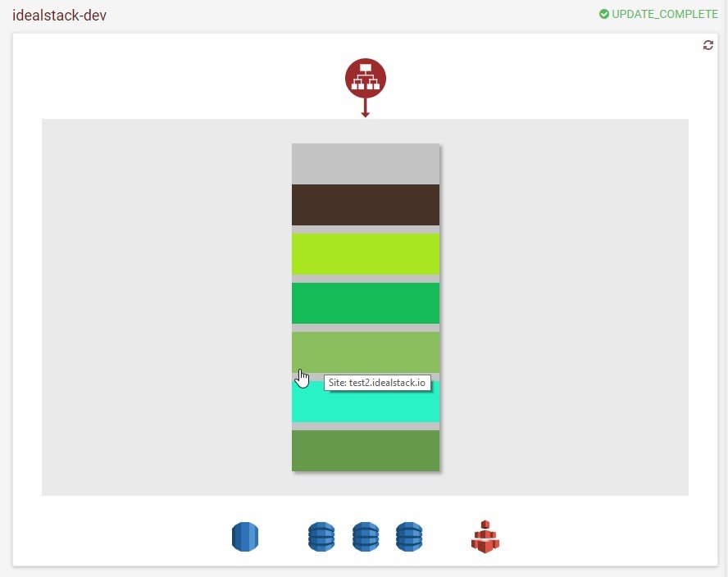Click the red load balancer icon
728x577 pixels.
click(x=366, y=78)
